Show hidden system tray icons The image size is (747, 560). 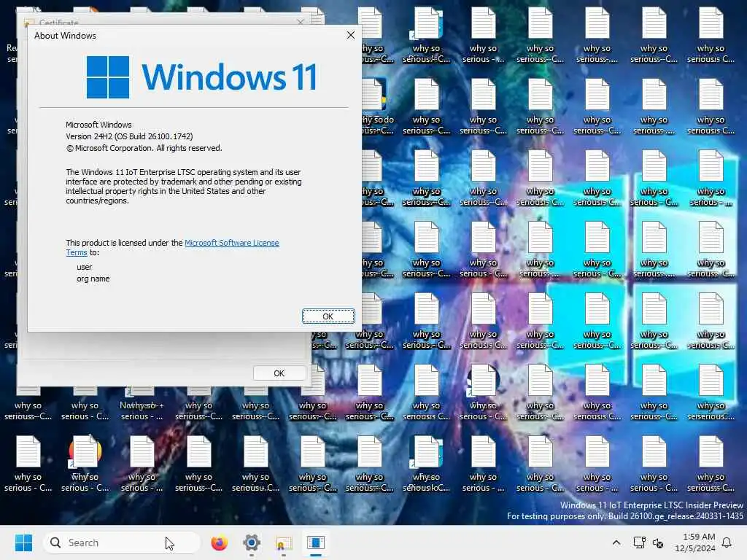616,542
